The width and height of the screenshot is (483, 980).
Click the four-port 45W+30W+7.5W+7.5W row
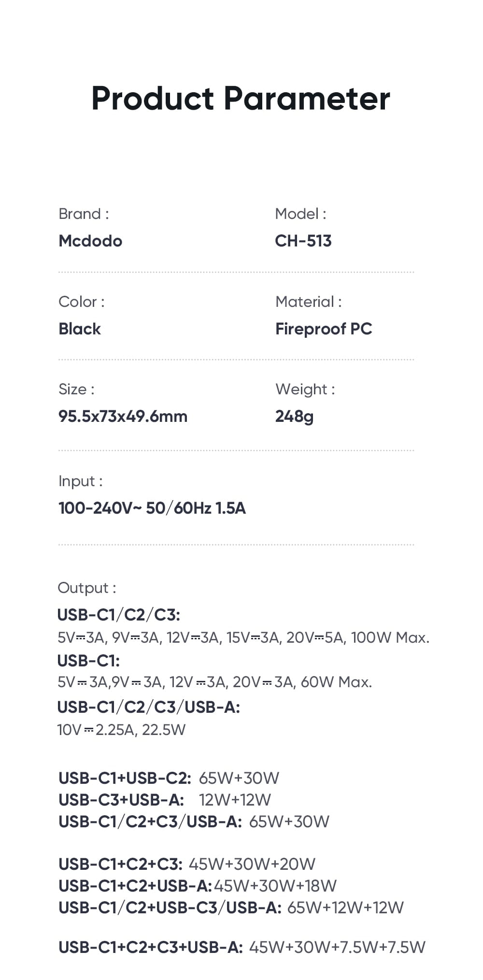(242, 947)
